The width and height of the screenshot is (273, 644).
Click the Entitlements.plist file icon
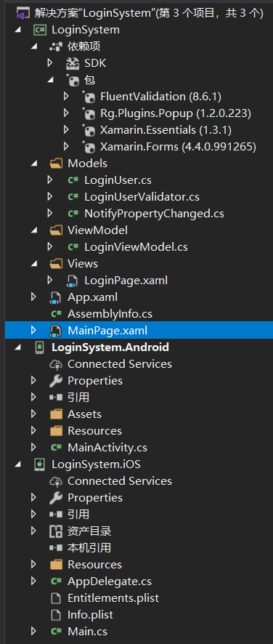tap(55, 598)
